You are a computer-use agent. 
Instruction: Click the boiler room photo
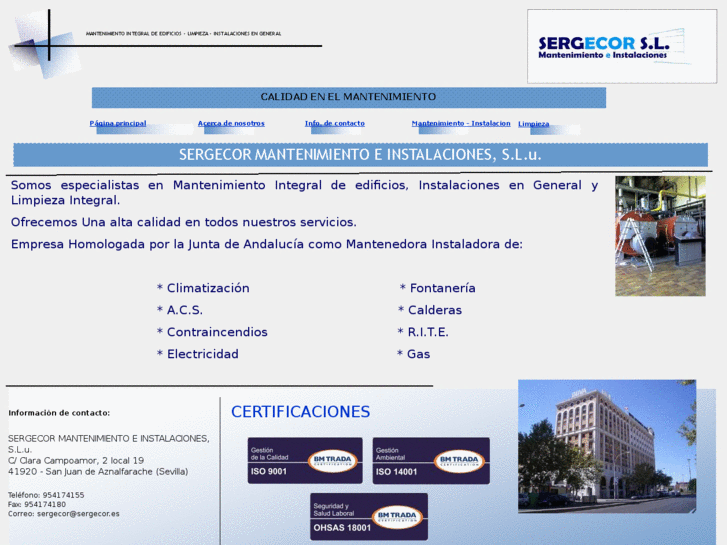point(660,236)
